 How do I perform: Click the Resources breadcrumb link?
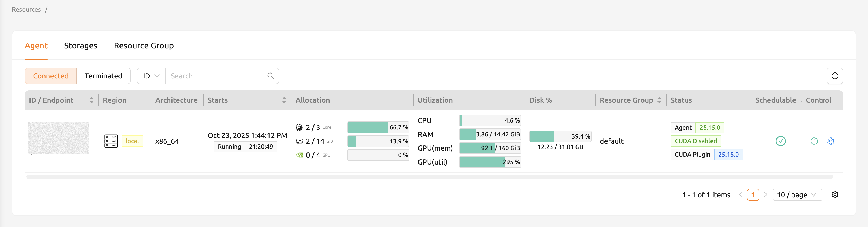[x=26, y=10]
